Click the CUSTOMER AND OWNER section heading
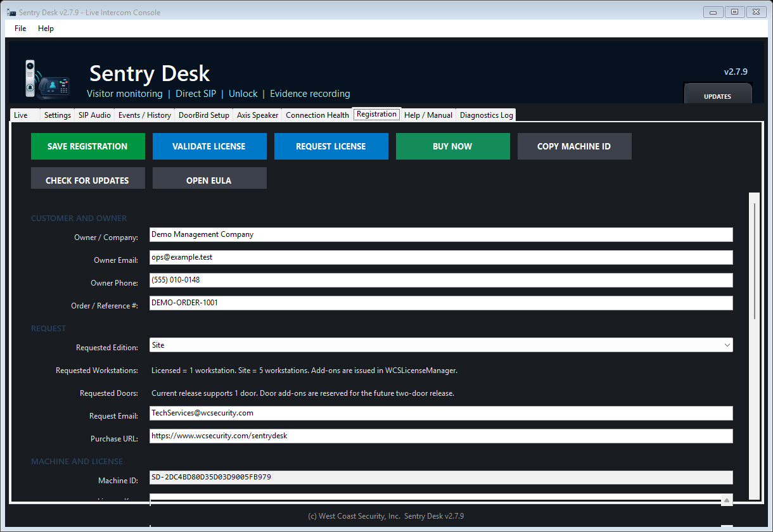The image size is (773, 532). pos(79,218)
